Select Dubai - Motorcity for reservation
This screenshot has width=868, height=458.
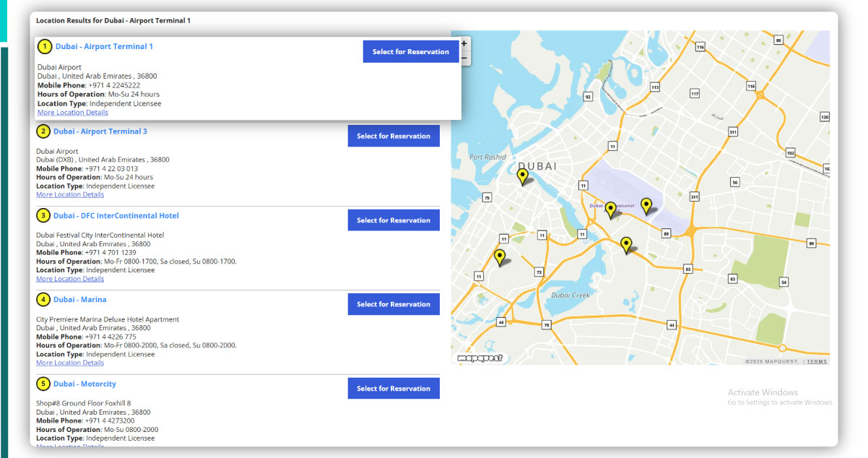click(x=394, y=388)
